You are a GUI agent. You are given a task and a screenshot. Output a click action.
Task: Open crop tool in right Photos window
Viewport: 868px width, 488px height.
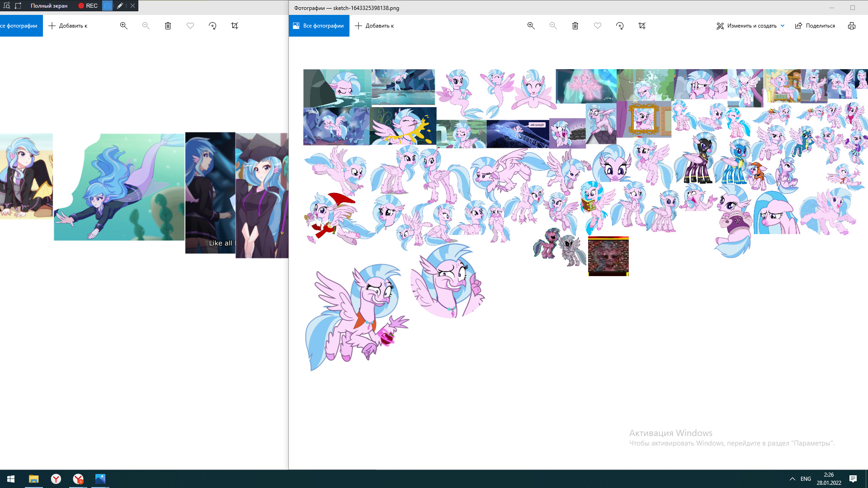point(642,26)
